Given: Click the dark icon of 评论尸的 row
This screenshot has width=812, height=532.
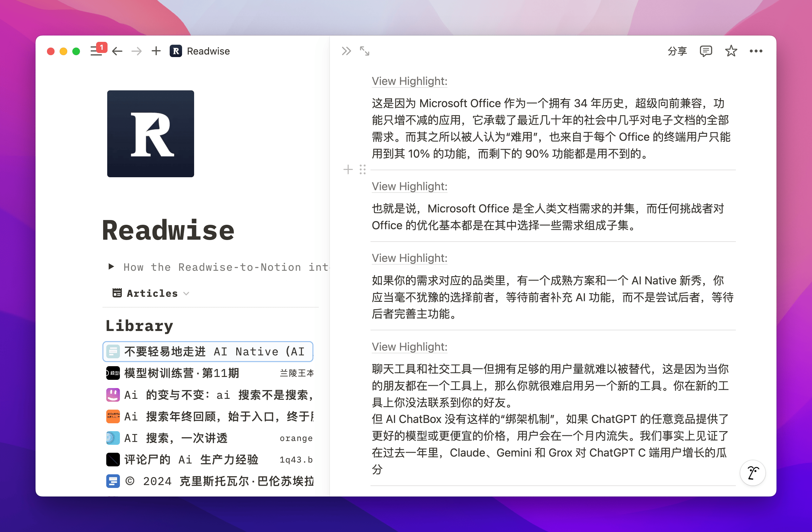Looking at the screenshot, I should (113, 459).
